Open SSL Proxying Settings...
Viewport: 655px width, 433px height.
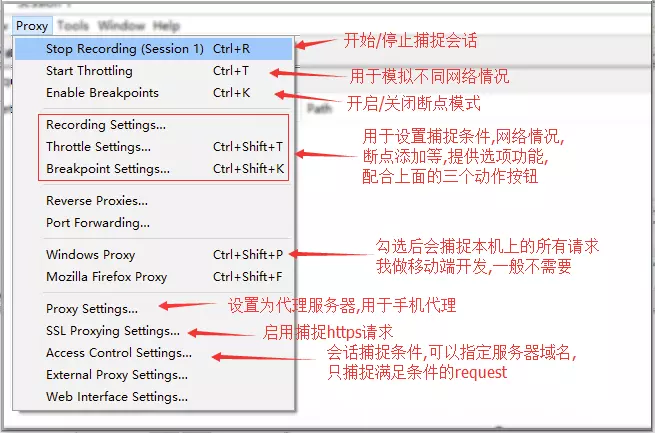(154, 331)
